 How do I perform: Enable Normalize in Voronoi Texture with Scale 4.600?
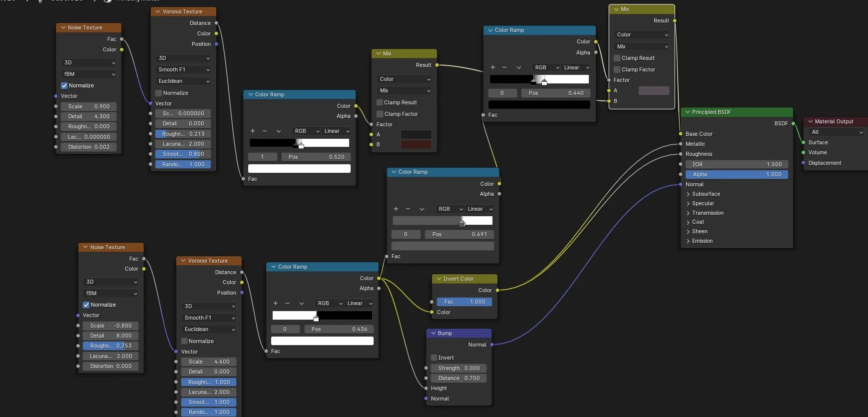(184, 341)
